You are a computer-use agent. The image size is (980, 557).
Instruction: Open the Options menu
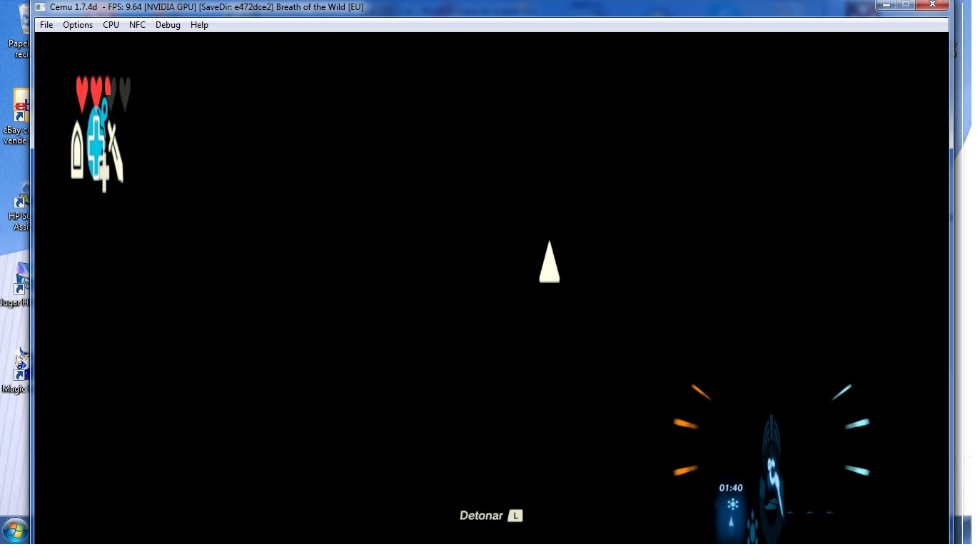click(78, 25)
